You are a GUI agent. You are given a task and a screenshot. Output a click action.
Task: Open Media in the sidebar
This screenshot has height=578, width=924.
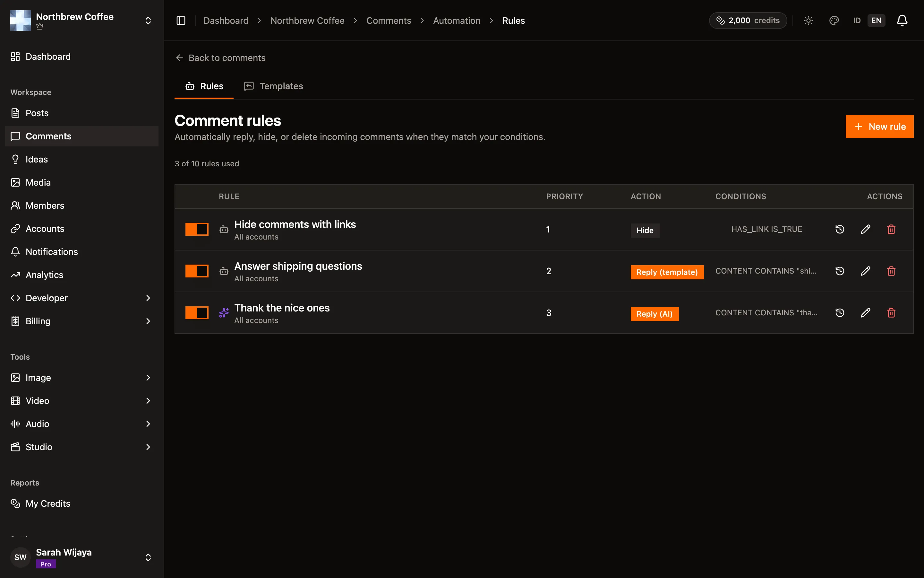(x=82, y=182)
